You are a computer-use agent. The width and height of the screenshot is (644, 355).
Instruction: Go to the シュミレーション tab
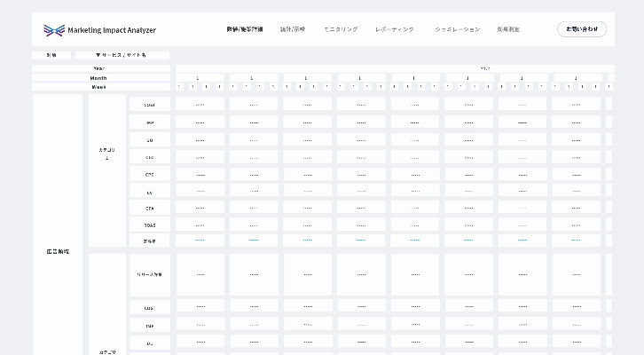(x=457, y=29)
